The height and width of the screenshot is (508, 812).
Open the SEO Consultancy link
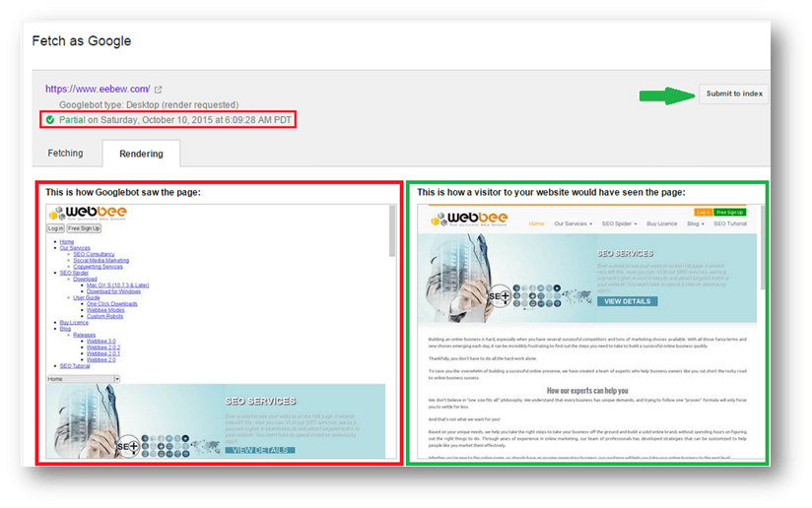tap(94, 254)
